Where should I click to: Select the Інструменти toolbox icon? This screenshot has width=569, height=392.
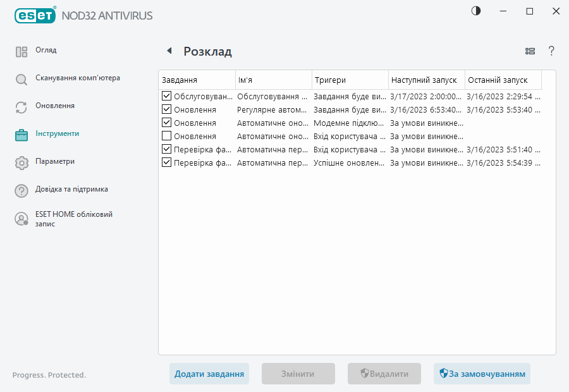[21, 133]
